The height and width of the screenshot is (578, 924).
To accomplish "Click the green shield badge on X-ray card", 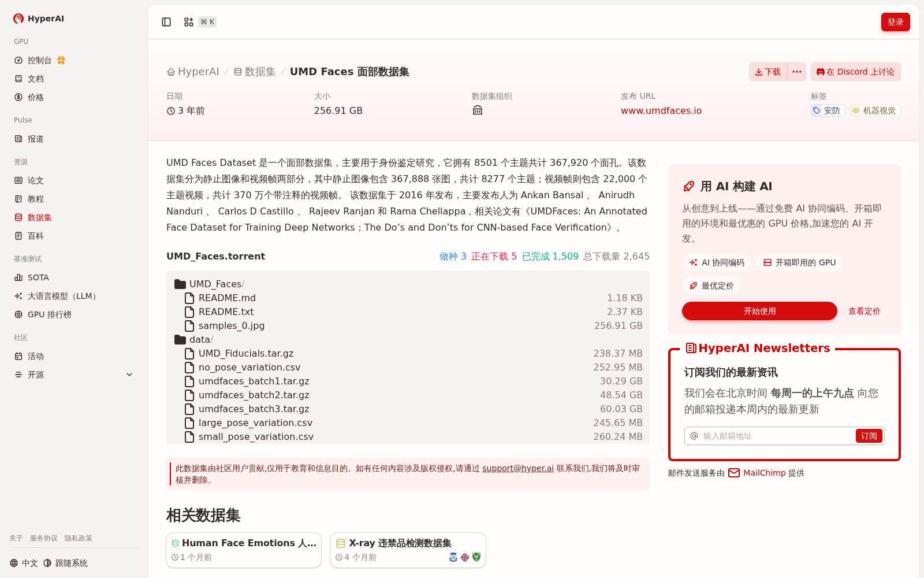I will 476,557.
